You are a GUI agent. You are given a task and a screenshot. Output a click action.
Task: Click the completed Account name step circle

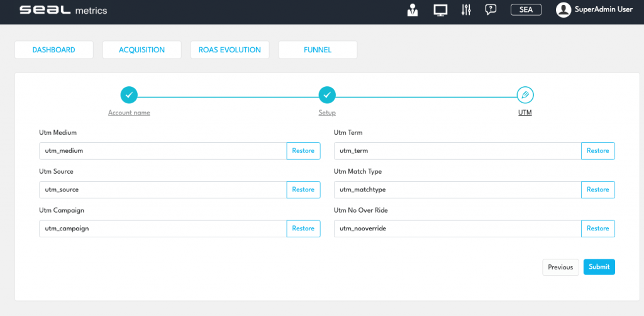[129, 95]
